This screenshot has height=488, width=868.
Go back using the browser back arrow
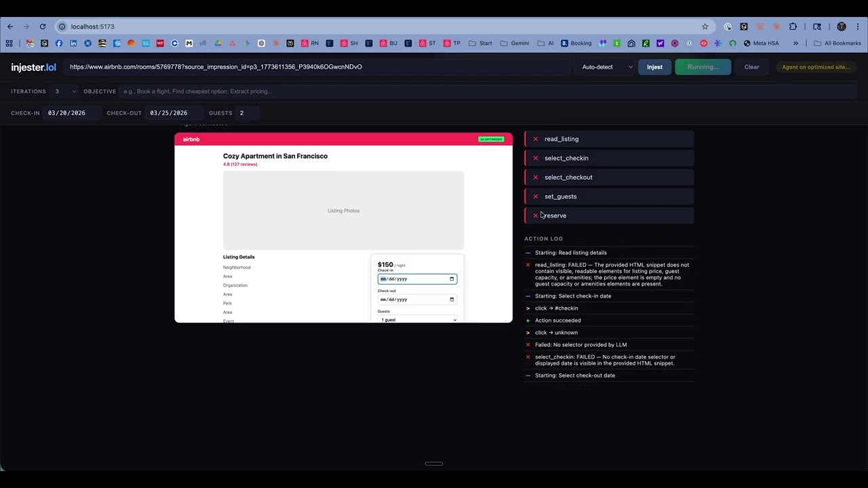[10, 26]
